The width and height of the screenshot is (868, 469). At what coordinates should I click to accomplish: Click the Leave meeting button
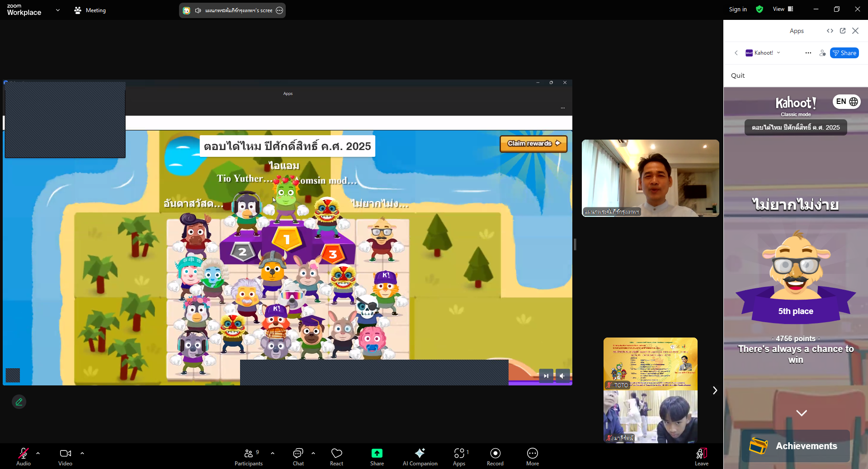[702, 456]
